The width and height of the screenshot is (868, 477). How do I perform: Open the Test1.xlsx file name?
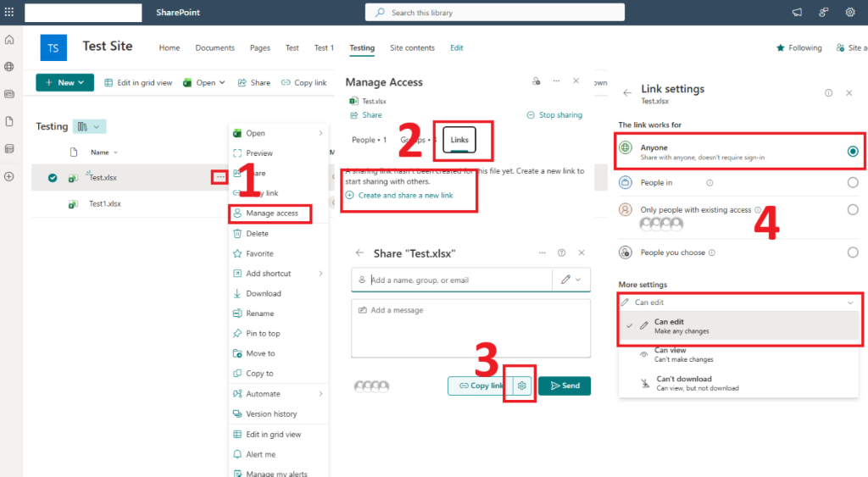click(x=105, y=203)
